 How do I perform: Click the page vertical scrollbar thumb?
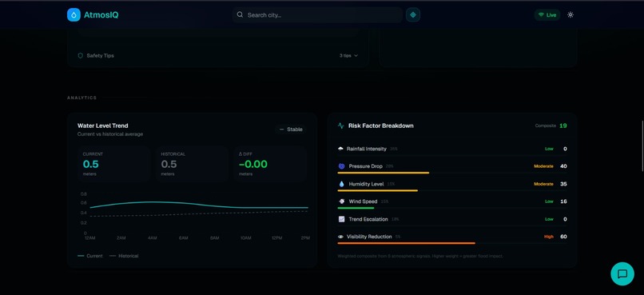click(642, 146)
